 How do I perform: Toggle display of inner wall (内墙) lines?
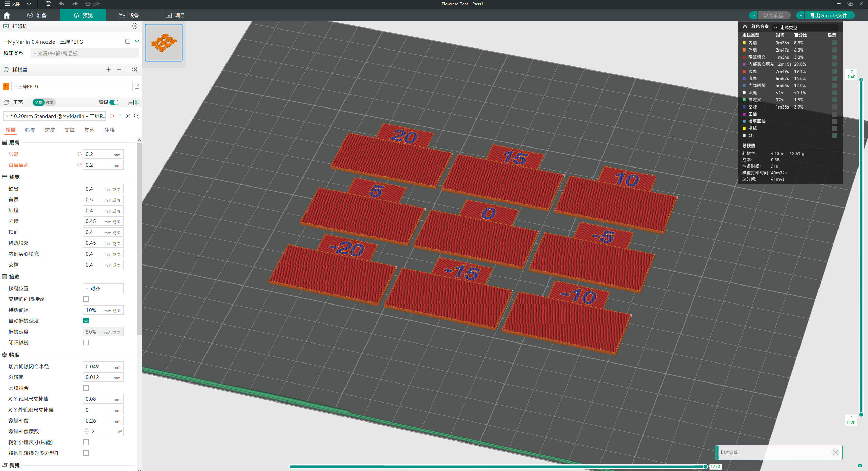pos(835,43)
